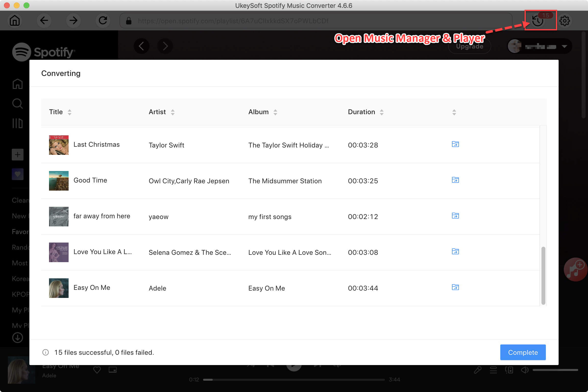588x392 pixels.
Task: Open output folder for Easy On Me
Action: [x=455, y=287]
